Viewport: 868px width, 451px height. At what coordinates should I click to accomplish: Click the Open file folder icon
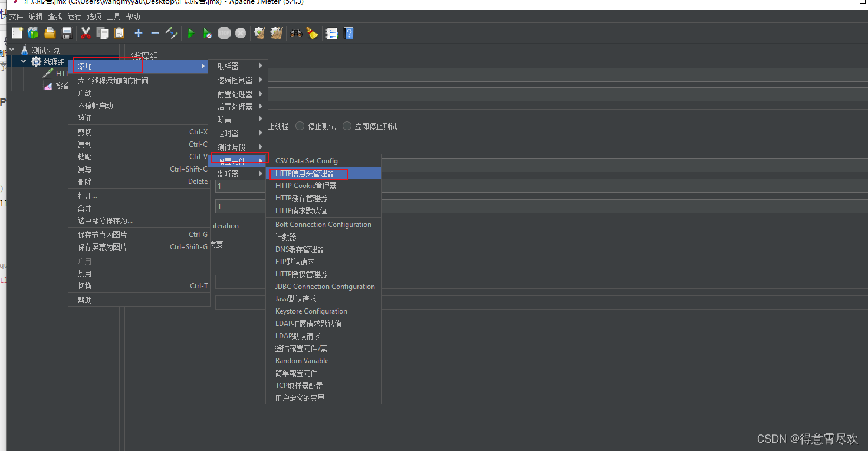click(x=50, y=33)
